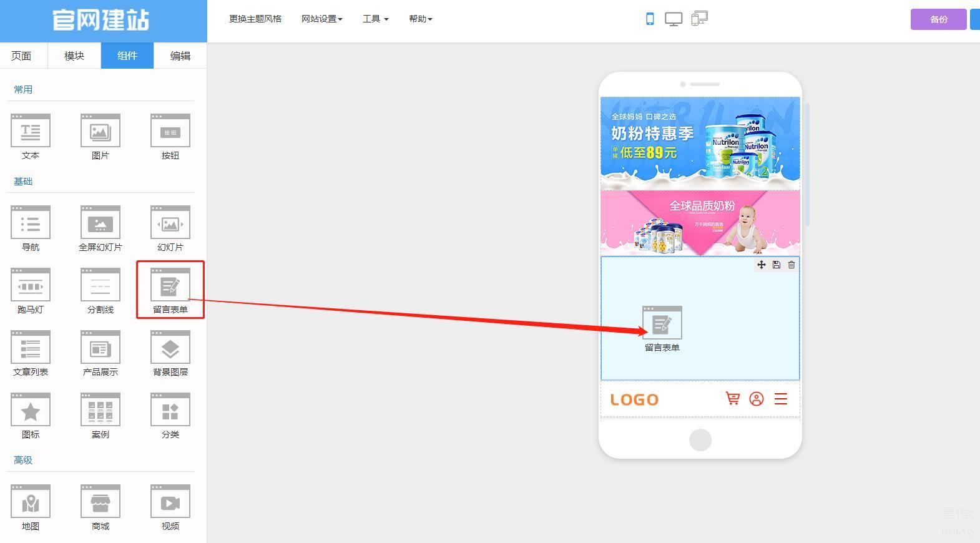Switch to the 模块 tab
Screen dimensions: 980x543
point(74,56)
